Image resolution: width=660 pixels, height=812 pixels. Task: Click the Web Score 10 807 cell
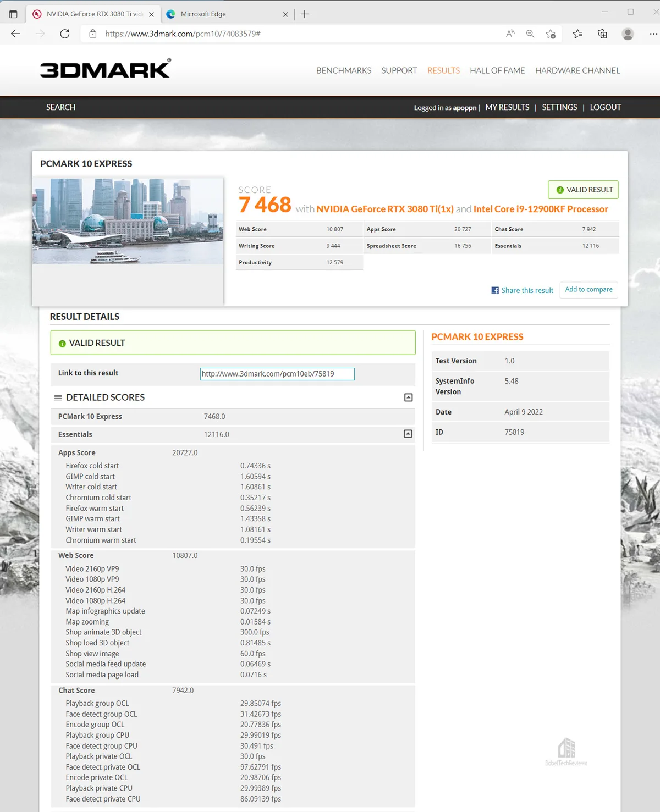click(299, 229)
